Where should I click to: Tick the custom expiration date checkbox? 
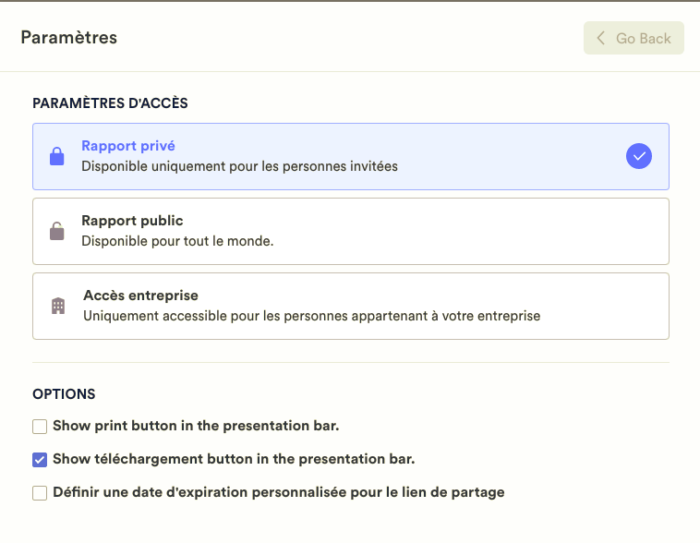pyautogui.click(x=40, y=493)
